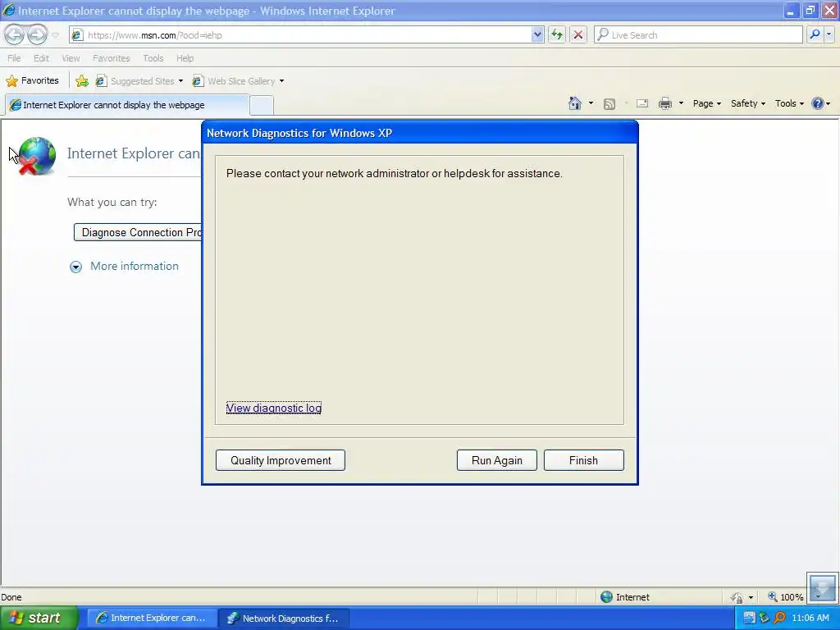Expand More information section
The image size is (840, 630).
[x=125, y=267]
